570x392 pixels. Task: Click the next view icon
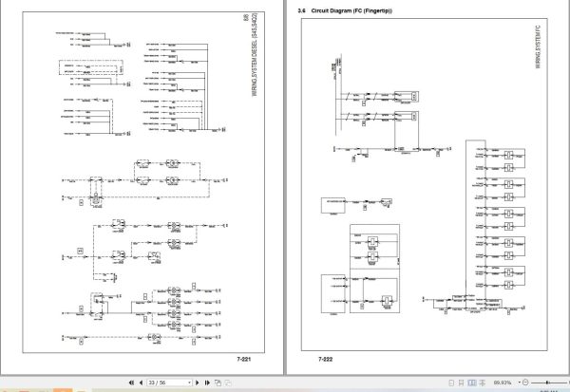point(228,383)
